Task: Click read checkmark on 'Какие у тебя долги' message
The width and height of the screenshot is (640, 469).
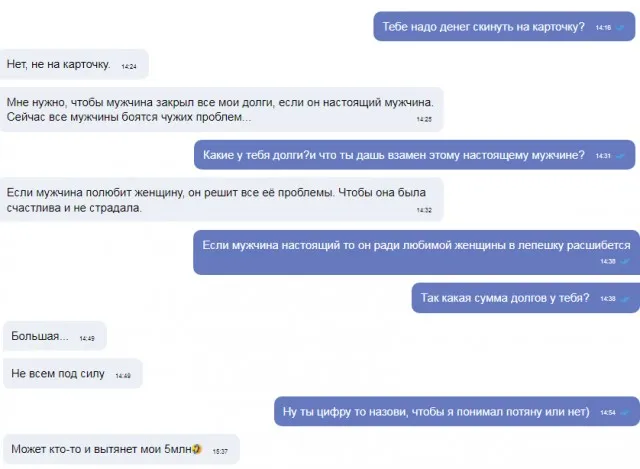Action: coord(620,156)
